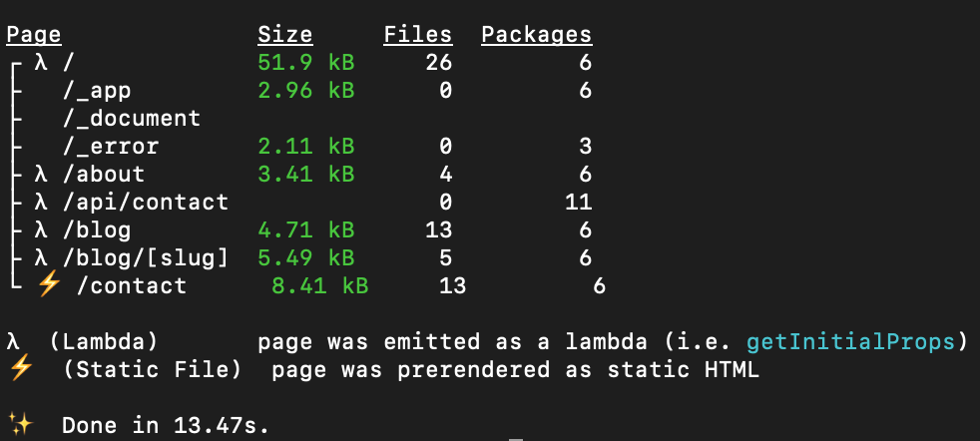This screenshot has width=980, height=441.
Task: Click the /blog route path text
Action: (97, 229)
